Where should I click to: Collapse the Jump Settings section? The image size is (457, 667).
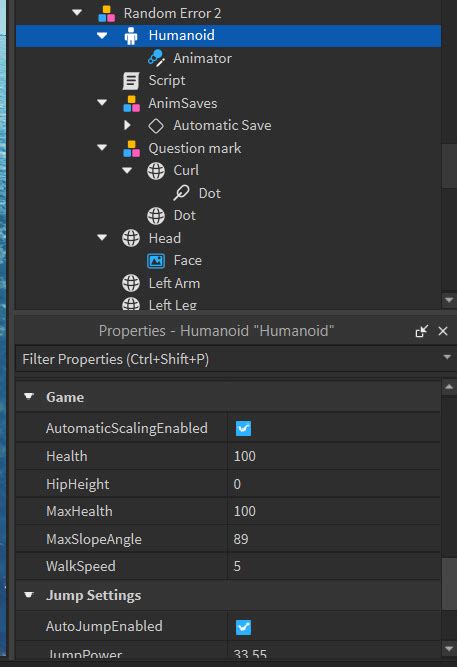[29, 595]
